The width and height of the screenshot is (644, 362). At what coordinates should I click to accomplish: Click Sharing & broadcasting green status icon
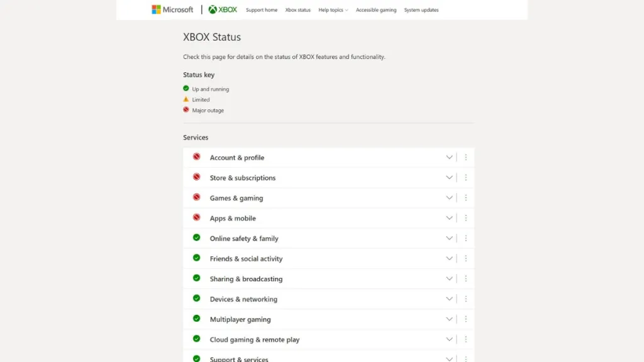click(x=197, y=278)
